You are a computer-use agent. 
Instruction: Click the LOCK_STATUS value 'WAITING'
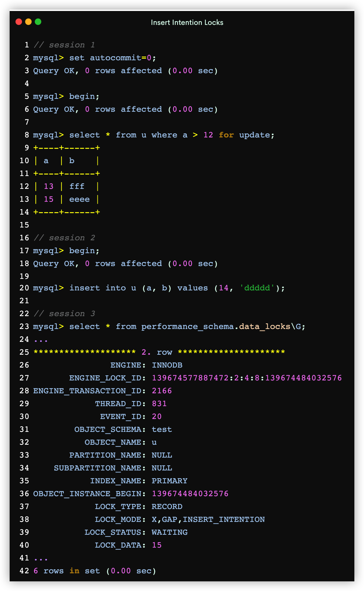point(170,532)
